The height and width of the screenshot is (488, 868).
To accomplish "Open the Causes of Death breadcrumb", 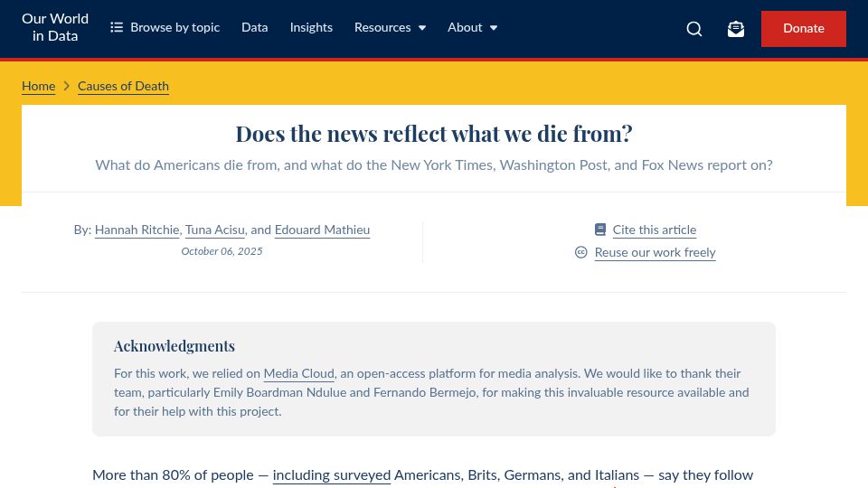I will [123, 86].
